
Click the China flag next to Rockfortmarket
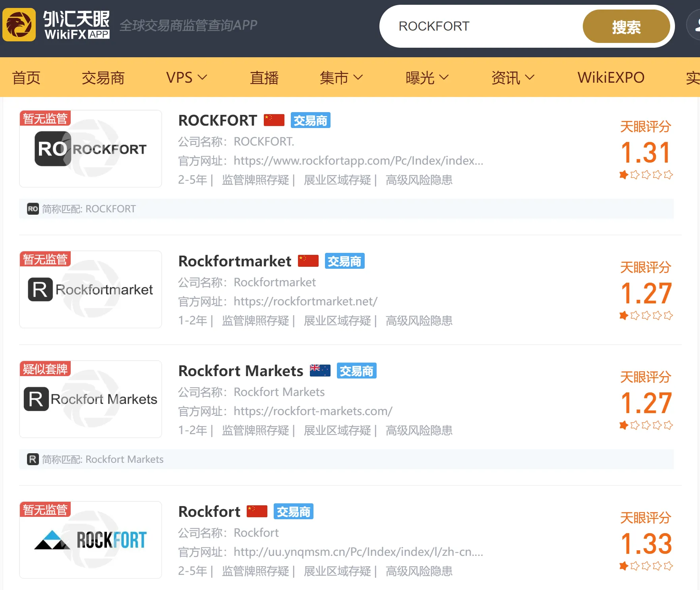click(308, 261)
